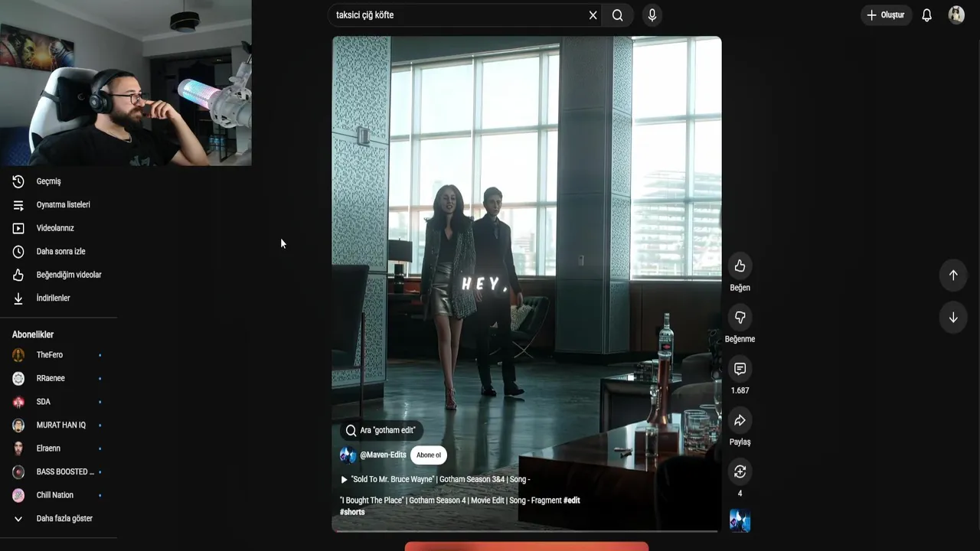980x551 pixels.
Task: Open the @Maven-Edits channel name
Action: 383,455
